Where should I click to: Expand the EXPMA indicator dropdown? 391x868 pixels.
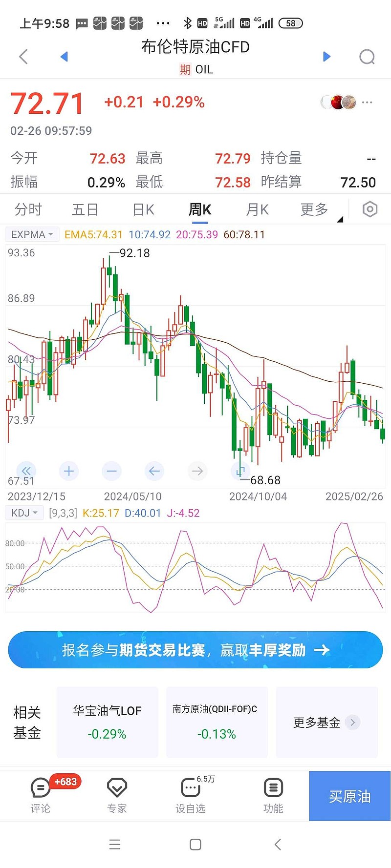(x=32, y=234)
